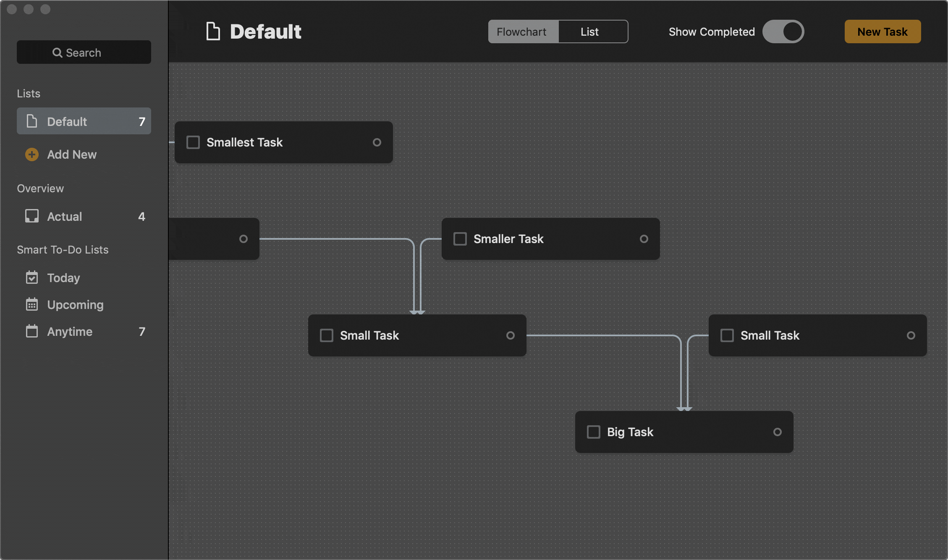This screenshot has height=560, width=948.
Task: Click the Add New list icon
Action: (x=31, y=154)
